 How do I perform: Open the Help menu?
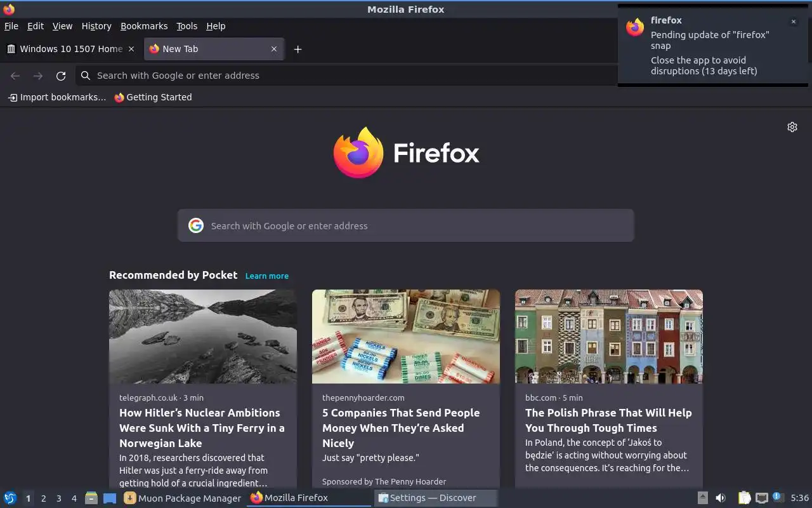(x=216, y=26)
